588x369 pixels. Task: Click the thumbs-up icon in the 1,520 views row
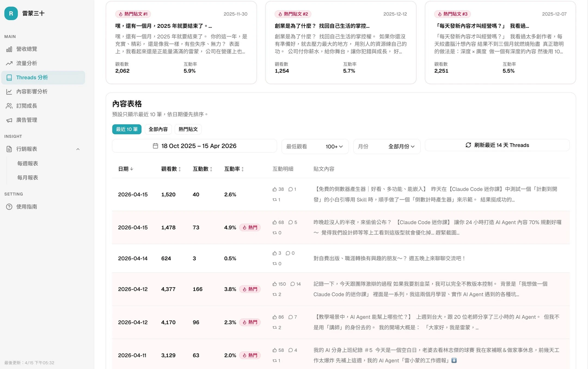tap(274, 189)
